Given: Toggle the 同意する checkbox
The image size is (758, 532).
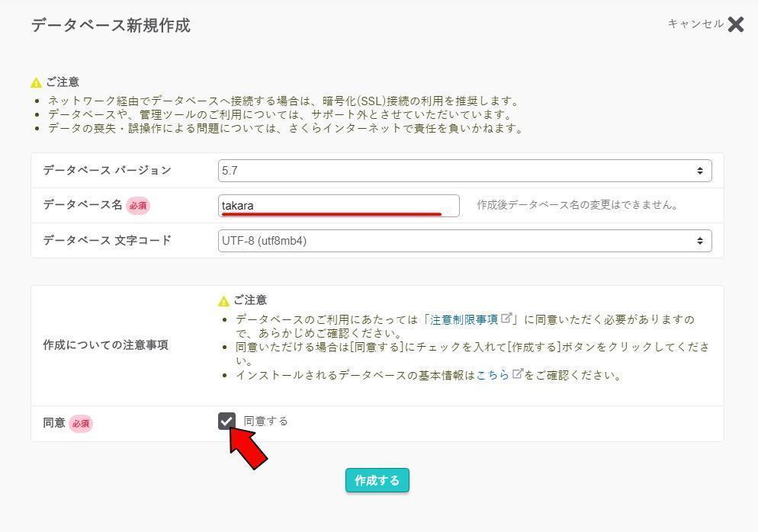Looking at the screenshot, I should point(226,421).
